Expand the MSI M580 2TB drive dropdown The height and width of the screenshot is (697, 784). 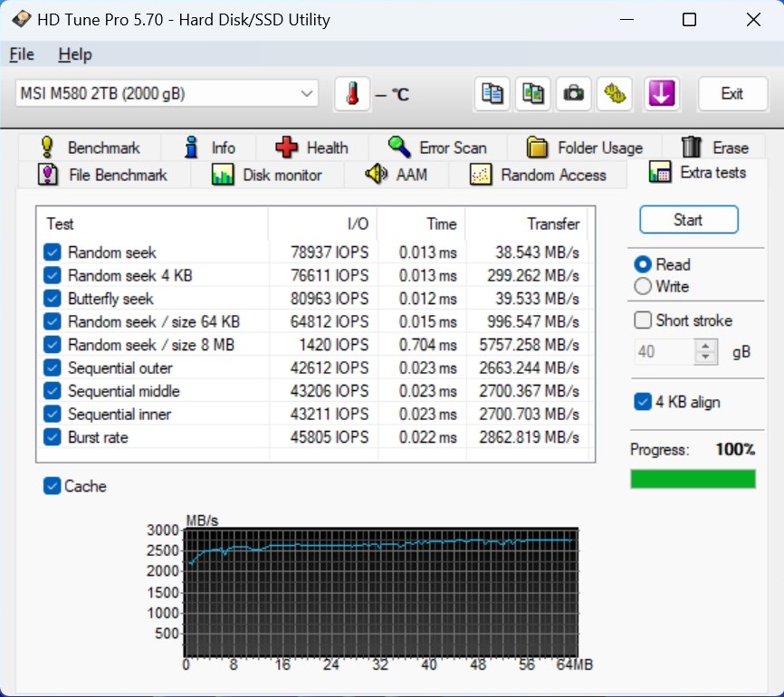coord(307,93)
